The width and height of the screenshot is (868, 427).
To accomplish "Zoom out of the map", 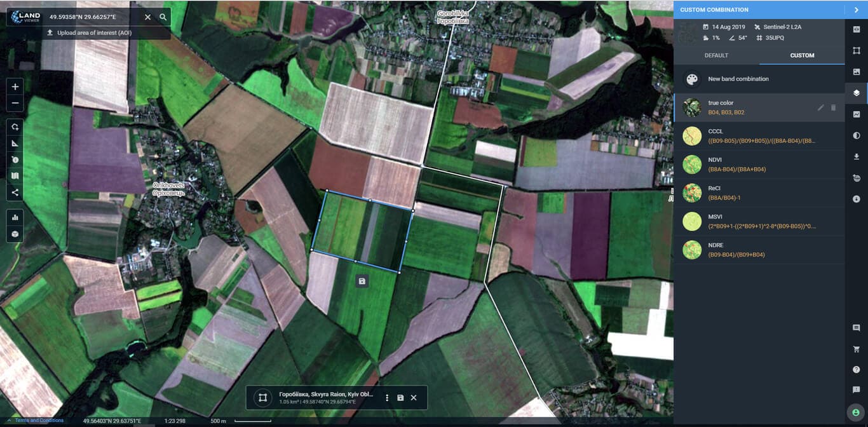I will (x=15, y=103).
